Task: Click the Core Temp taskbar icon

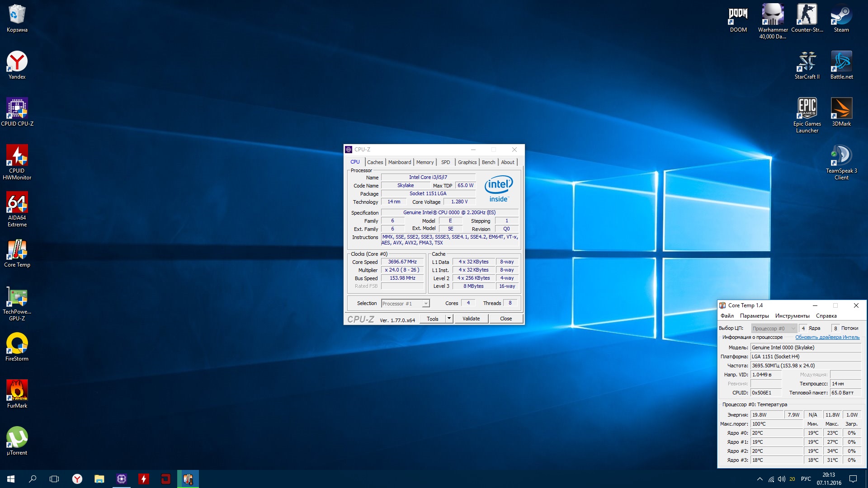Action: (x=188, y=479)
